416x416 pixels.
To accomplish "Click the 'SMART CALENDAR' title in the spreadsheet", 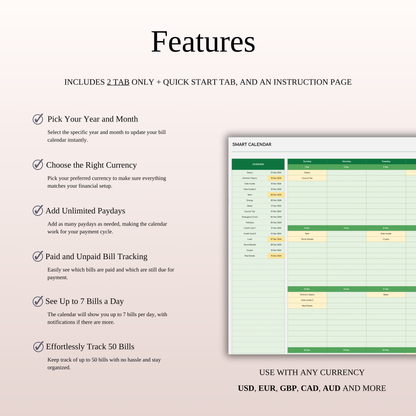I will coord(252,144).
